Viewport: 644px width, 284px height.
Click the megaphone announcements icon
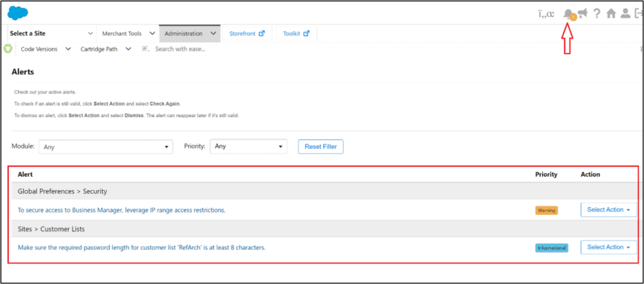583,13
